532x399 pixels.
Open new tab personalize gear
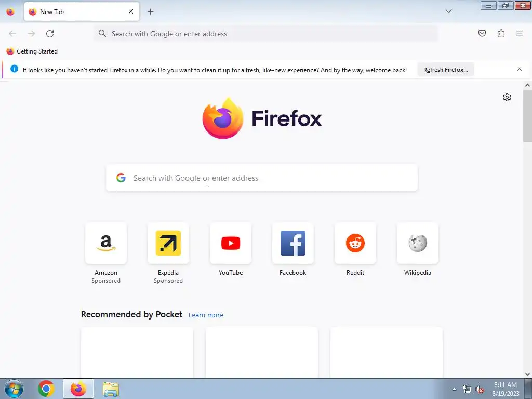pos(507,97)
